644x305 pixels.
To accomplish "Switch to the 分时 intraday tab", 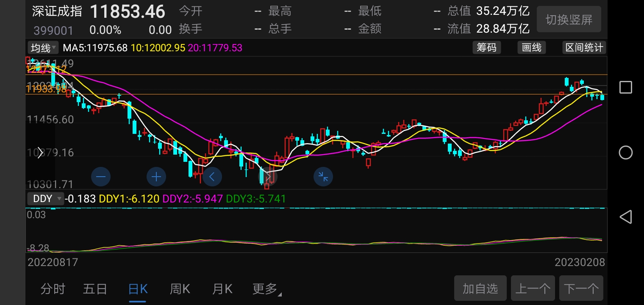I will pos(53,288).
